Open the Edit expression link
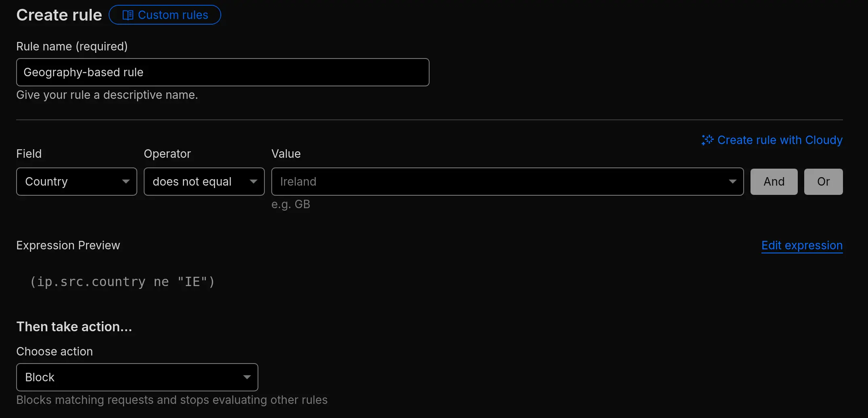 802,245
